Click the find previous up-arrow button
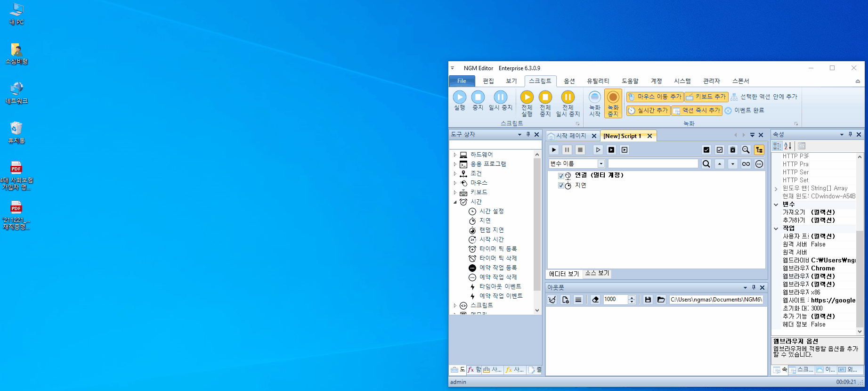Screen dimensions: 868x391 tap(720, 164)
